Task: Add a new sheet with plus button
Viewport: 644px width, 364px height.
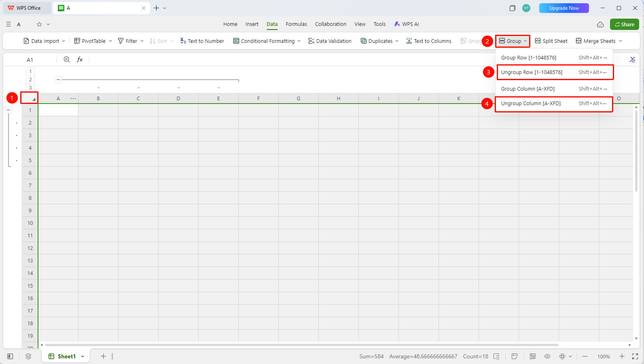Action: tap(103, 356)
